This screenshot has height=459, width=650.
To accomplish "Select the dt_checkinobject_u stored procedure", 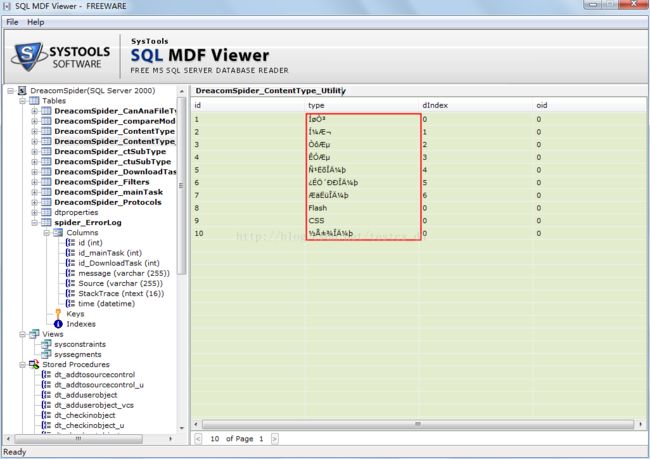I will 89,426.
